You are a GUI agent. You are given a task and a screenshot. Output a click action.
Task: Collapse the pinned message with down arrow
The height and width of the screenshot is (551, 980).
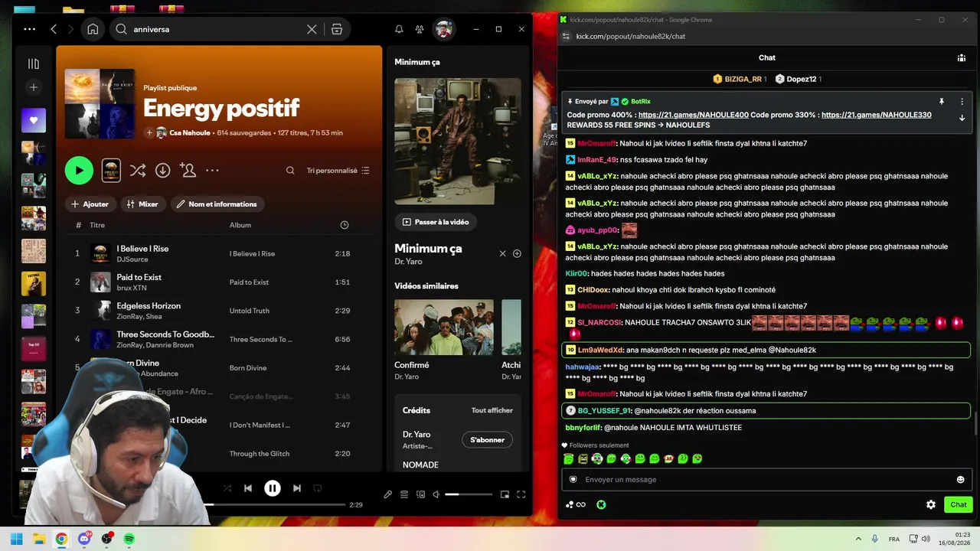click(962, 118)
